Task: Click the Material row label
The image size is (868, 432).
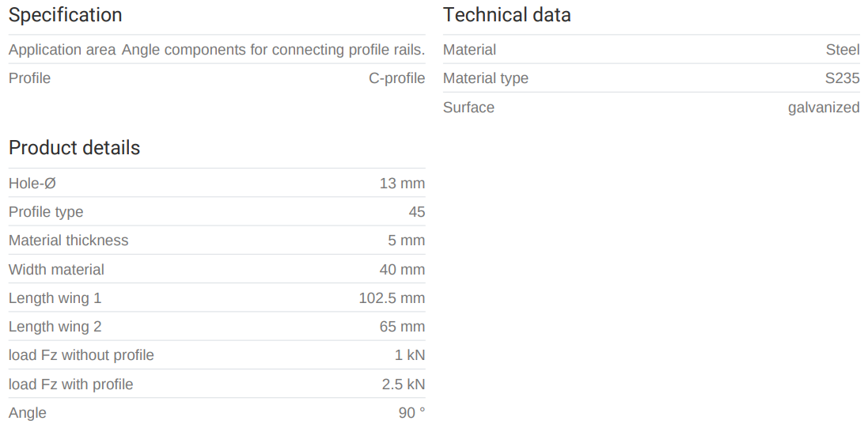Action: point(469,50)
